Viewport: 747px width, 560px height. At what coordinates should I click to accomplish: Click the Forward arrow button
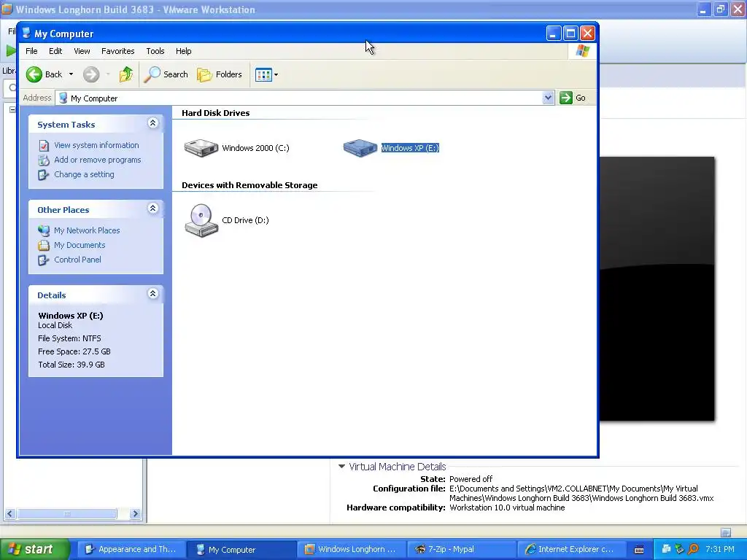click(x=91, y=74)
